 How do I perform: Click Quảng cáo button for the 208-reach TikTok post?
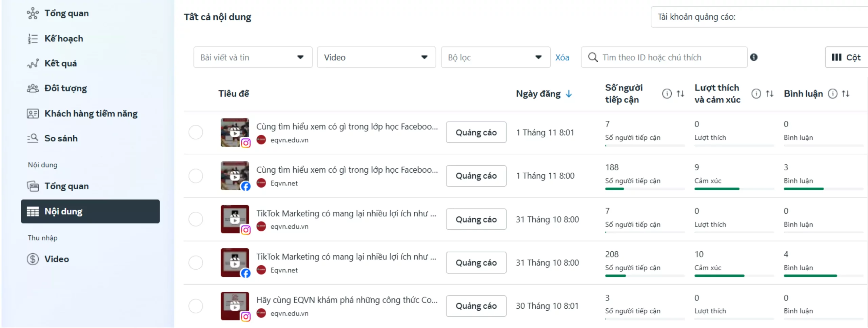click(476, 263)
